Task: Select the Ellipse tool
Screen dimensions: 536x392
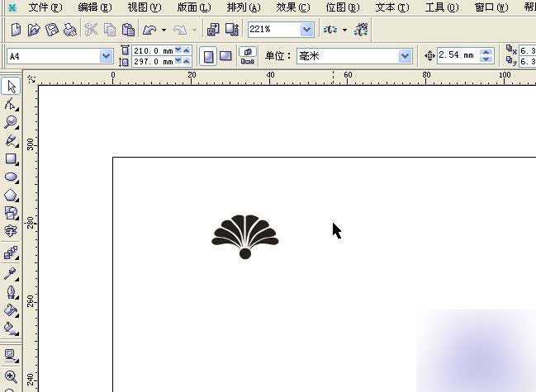Action: (x=11, y=177)
